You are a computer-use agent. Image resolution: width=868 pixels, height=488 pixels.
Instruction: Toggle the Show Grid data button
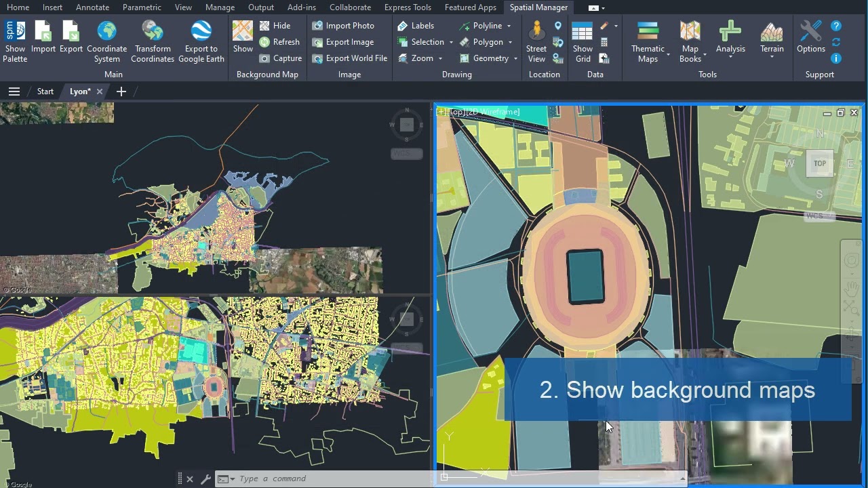pos(583,41)
